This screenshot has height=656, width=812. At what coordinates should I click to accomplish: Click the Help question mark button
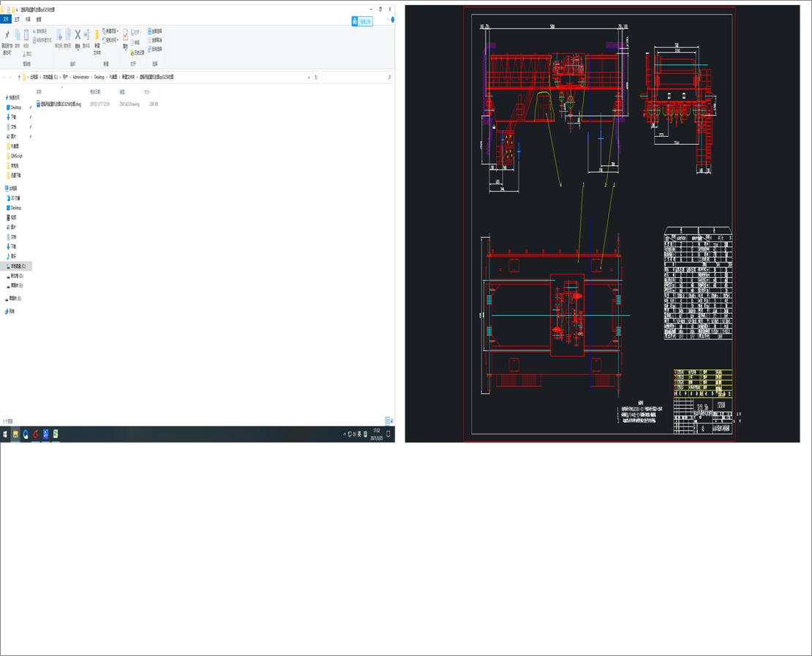tap(392, 20)
